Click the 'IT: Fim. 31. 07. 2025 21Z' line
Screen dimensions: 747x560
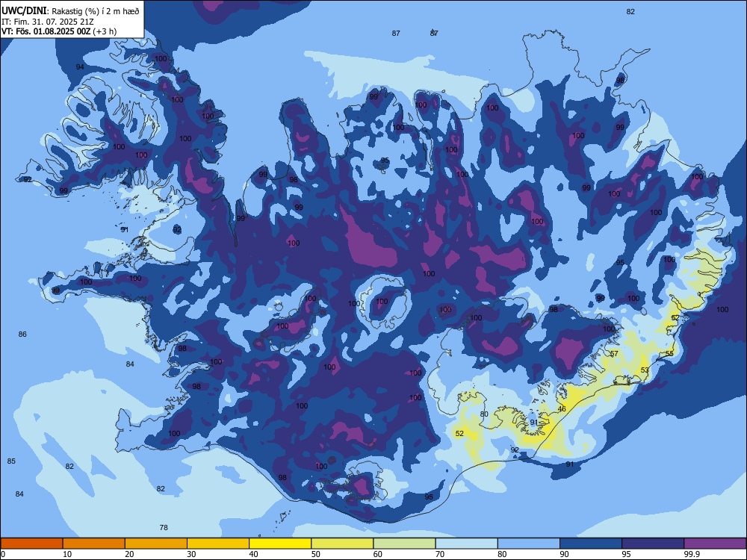click(x=48, y=22)
